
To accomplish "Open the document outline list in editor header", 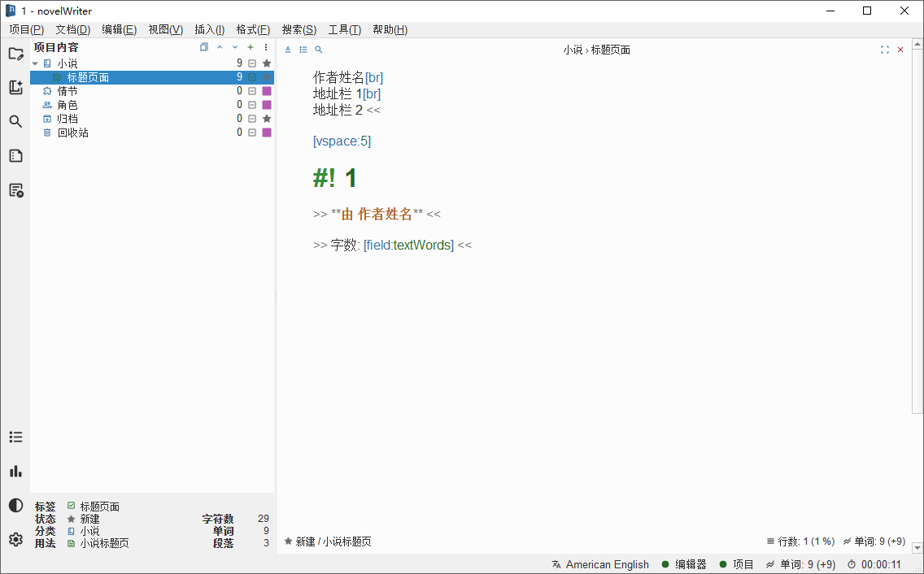I will (x=303, y=50).
